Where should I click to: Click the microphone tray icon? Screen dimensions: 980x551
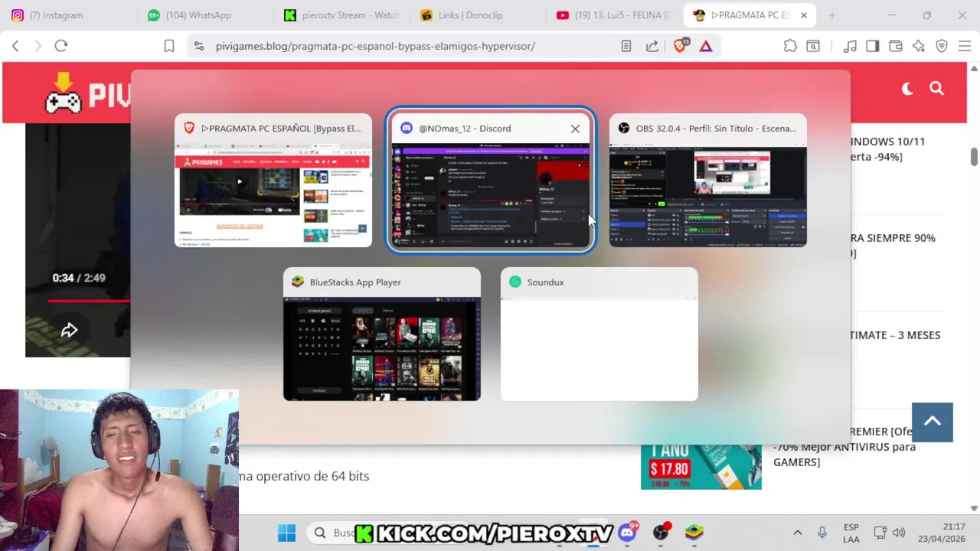[822, 533]
